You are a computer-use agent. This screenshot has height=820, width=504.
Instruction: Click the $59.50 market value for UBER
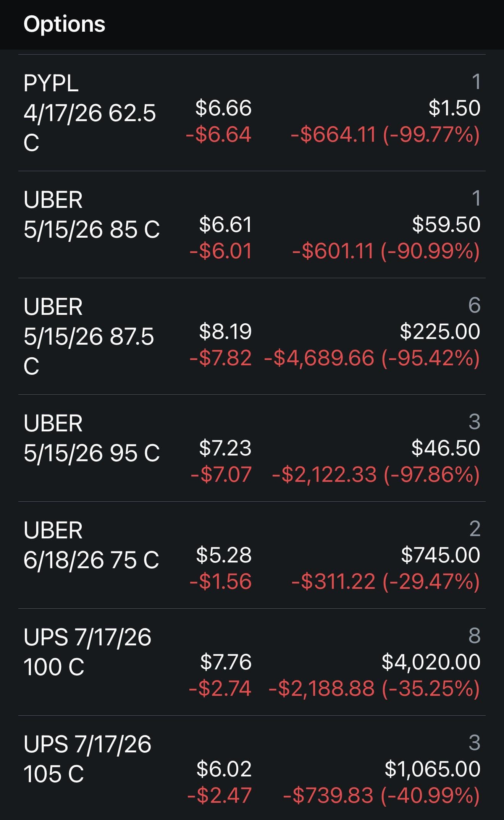[446, 224]
